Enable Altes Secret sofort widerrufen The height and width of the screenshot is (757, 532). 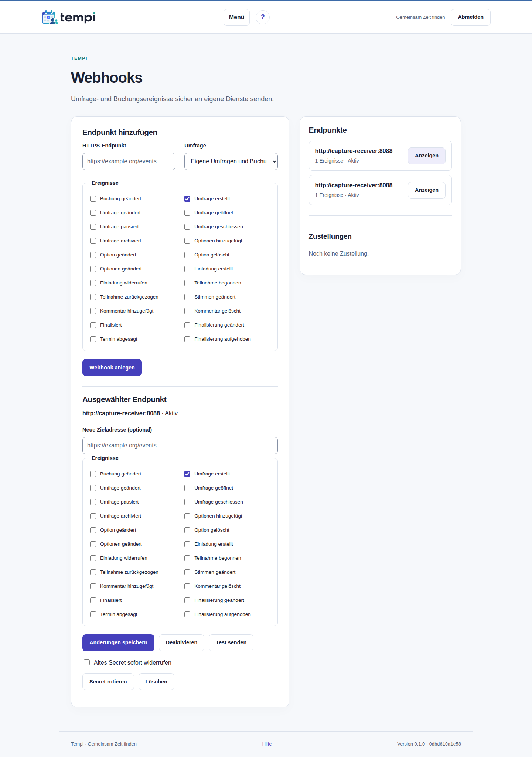click(x=87, y=662)
